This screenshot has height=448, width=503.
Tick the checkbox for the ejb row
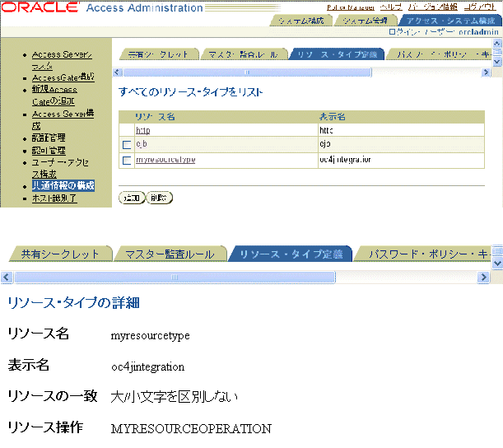point(127,145)
